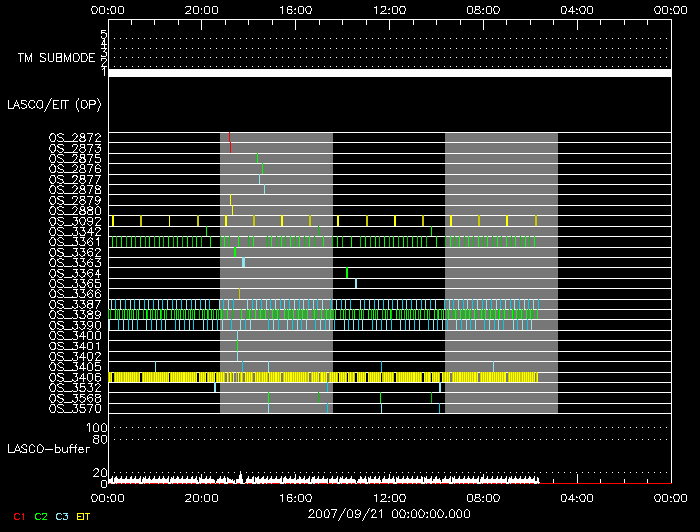Select the OS_3363 row label

pyautogui.click(x=75, y=262)
